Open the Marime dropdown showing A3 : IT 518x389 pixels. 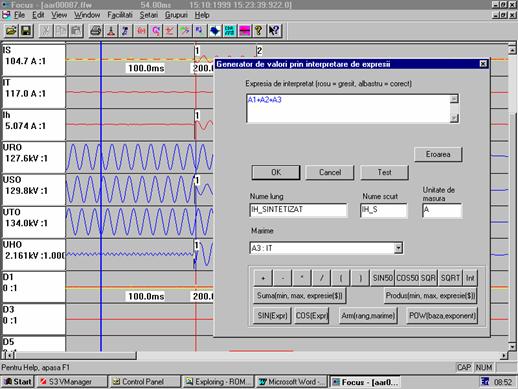[398, 248]
